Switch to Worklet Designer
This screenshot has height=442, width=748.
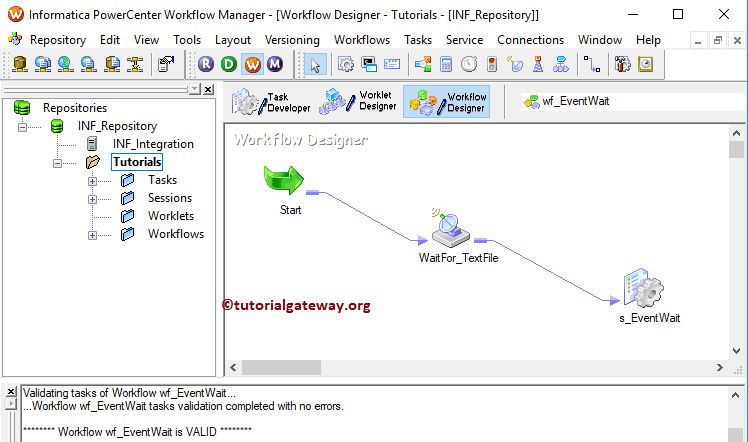pyautogui.click(x=358, y=101)
